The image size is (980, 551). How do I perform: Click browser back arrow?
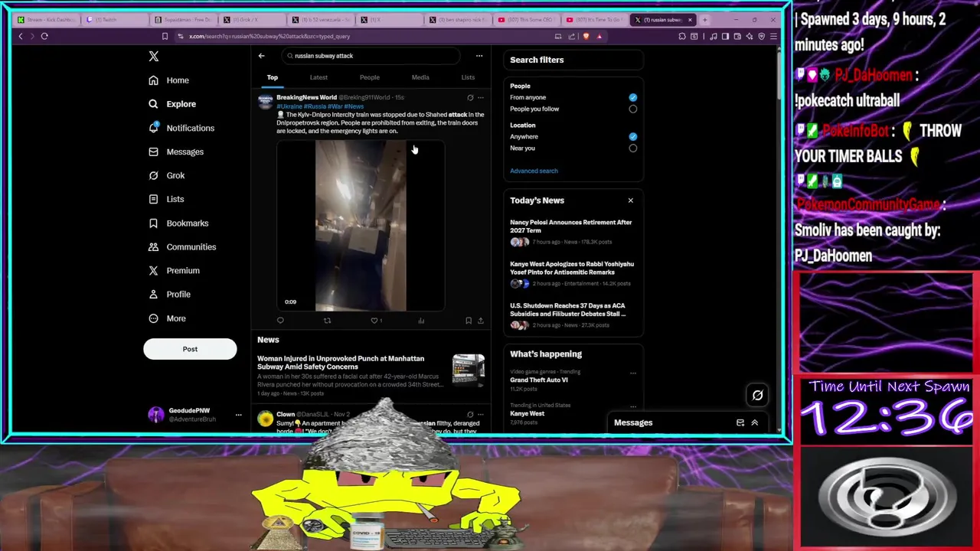[21, 36]
